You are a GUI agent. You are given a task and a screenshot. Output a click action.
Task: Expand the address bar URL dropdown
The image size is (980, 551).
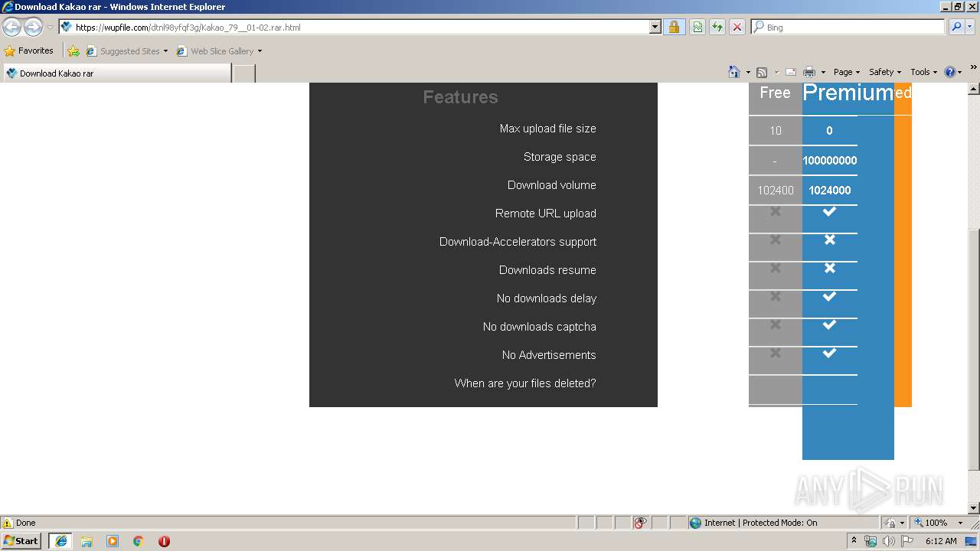[655, 27]
